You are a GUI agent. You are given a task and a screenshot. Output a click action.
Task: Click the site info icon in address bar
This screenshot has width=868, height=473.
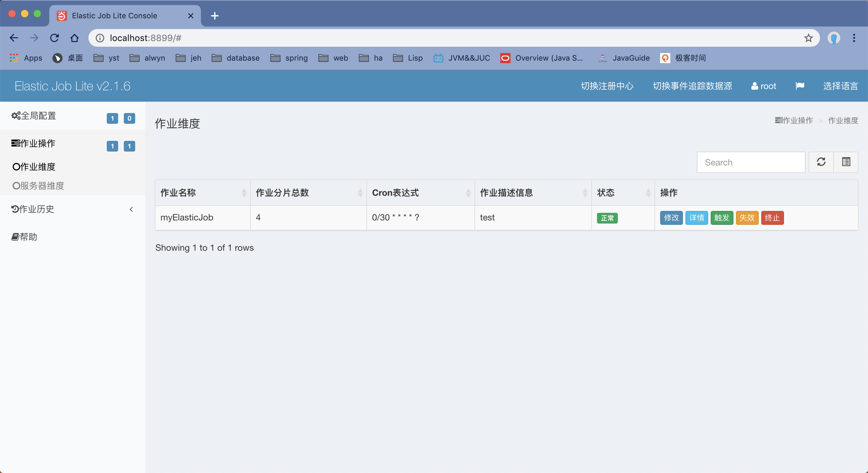pos(100,38)
